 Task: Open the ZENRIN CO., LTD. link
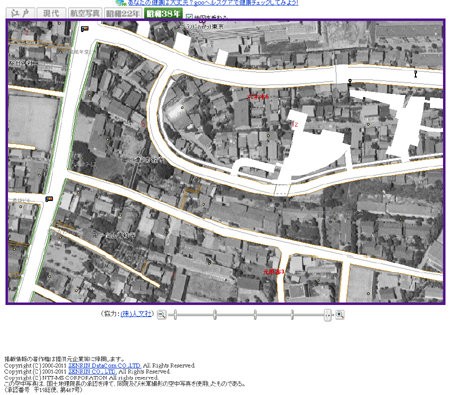[x=92, y=371]
